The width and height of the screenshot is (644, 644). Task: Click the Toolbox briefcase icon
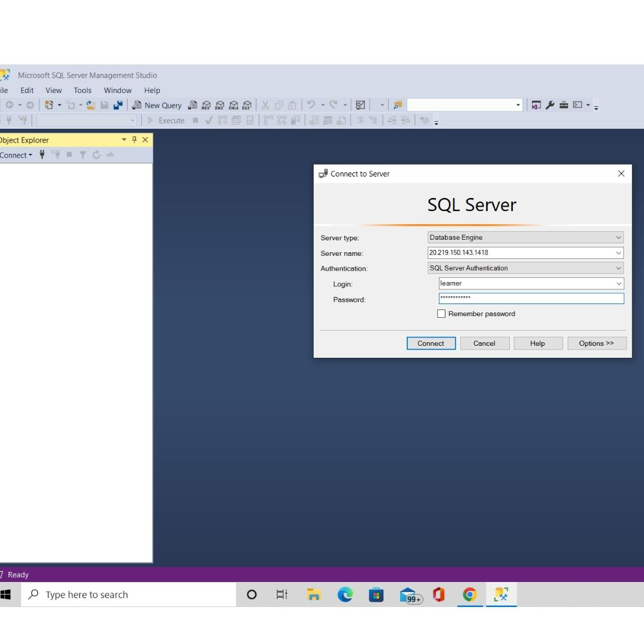point(564,105)
